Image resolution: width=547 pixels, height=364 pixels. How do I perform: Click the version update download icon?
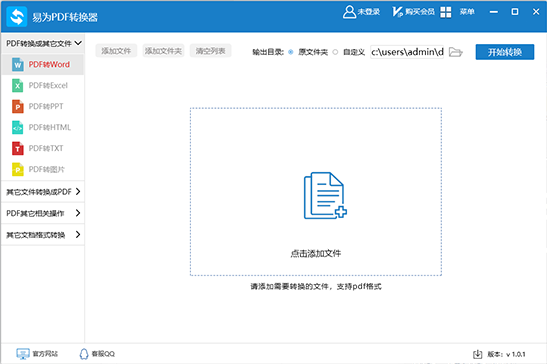coord(477,354)
